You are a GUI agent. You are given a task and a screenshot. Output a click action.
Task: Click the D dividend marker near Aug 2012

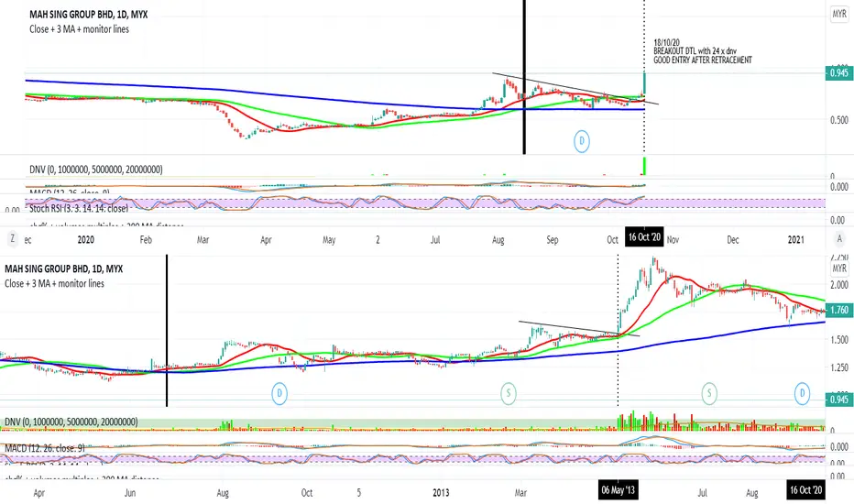279,393
